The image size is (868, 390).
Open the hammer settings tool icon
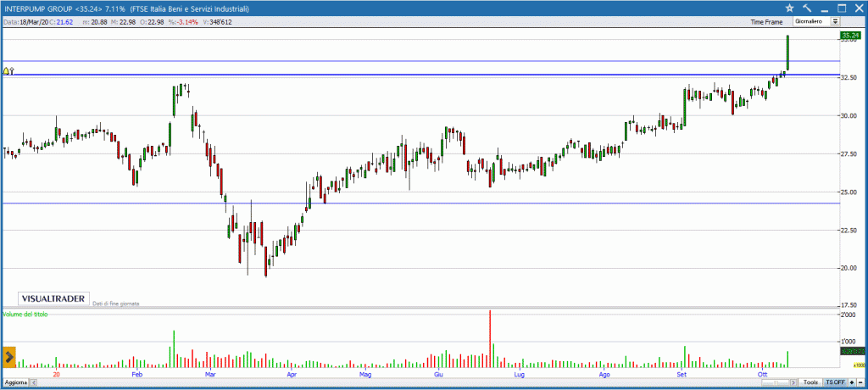click(807, 8)
